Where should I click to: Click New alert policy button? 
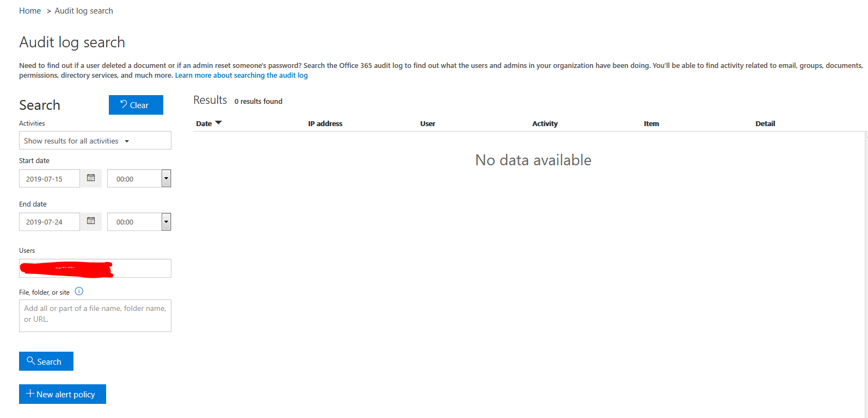coord(63,394)
